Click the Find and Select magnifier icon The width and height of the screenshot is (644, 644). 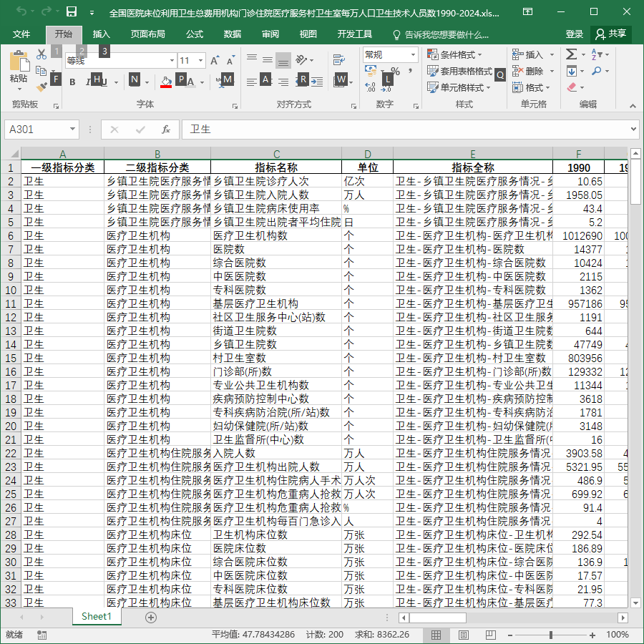pos(596,71)
